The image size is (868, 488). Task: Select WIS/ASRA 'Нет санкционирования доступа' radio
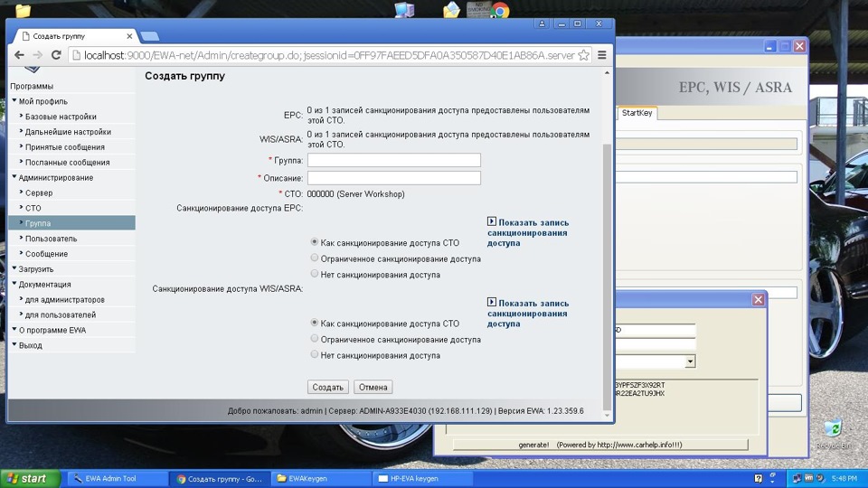pyautogui.click(x=315, y=354)
